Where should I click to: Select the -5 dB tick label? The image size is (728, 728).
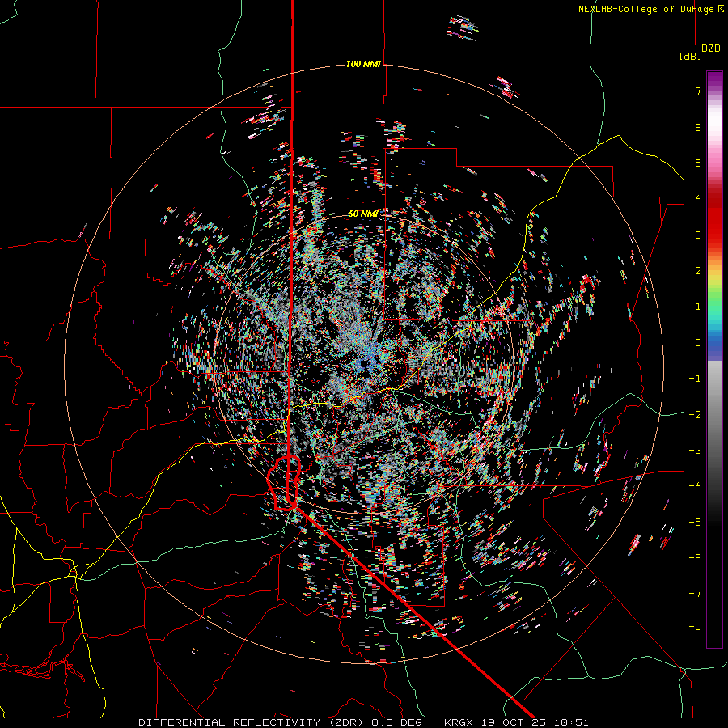(695, 522)
